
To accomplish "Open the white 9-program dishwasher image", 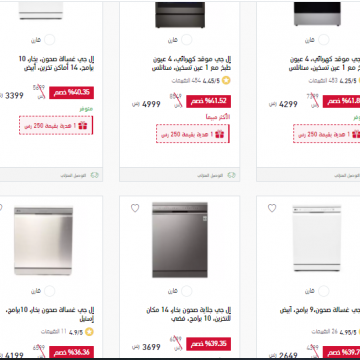I will 317,238.
